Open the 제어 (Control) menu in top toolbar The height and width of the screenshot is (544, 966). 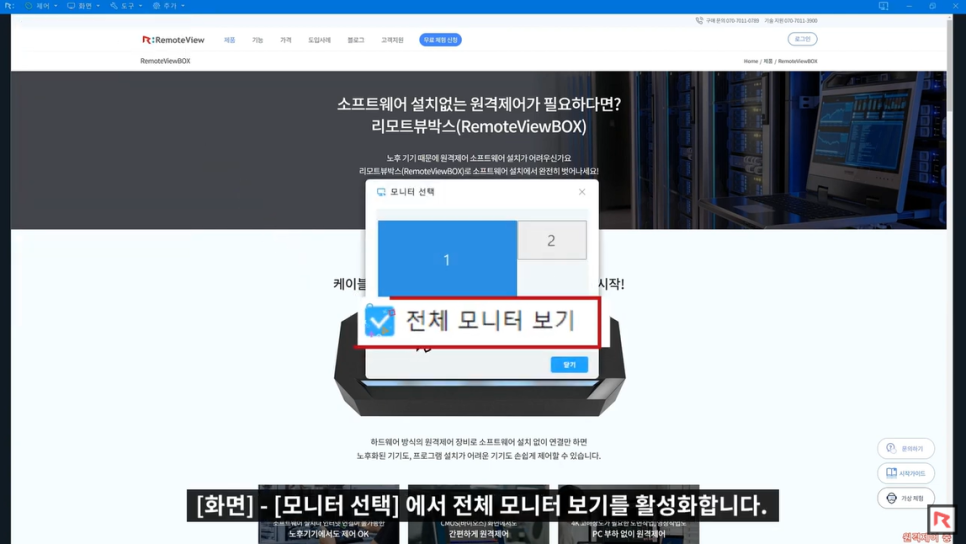[41, 6]
